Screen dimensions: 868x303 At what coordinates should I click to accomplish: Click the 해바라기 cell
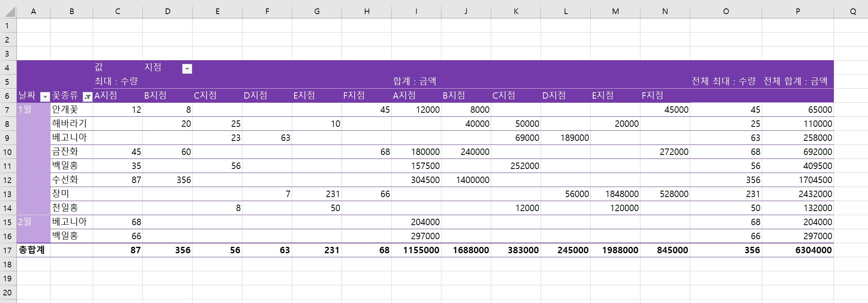click(x=72, y=124)
